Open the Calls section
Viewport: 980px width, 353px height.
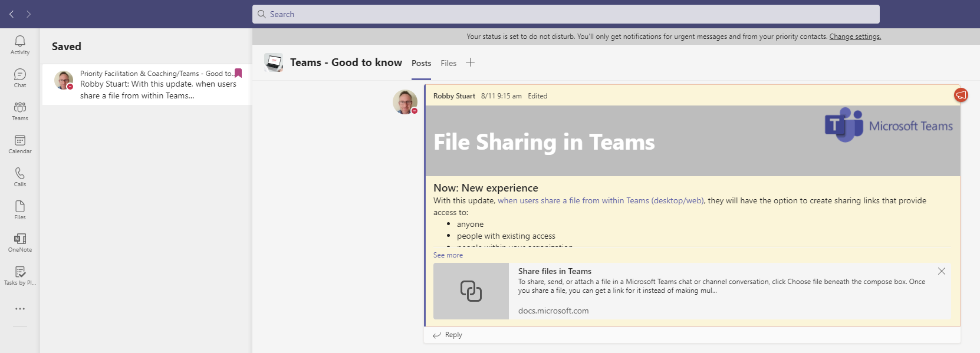(x=20, y=177)
